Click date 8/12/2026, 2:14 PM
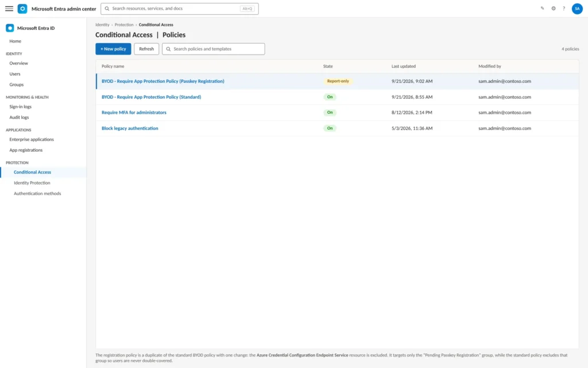Image resolution: width=588 pixels, height=368 pixels. point(412,112)
